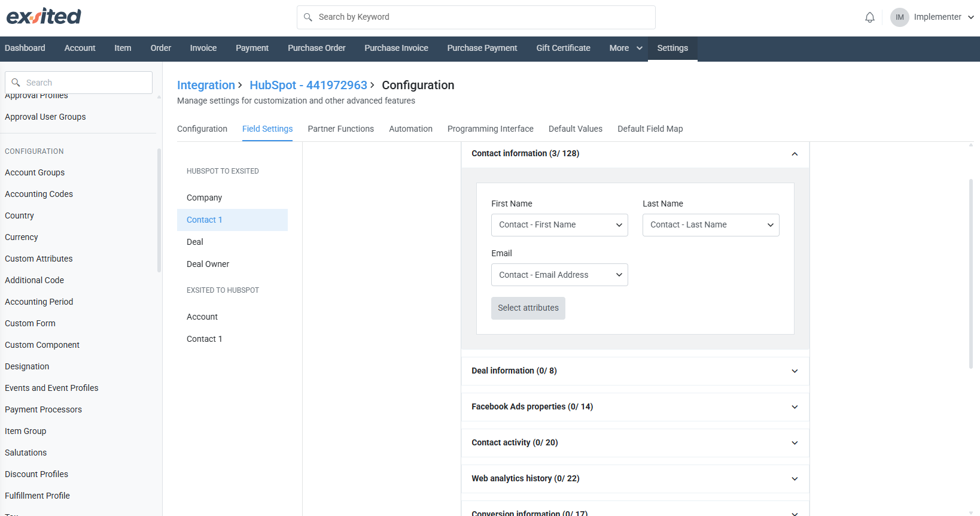Open the Order menu
980x516 pixels.
pos(160,48)
